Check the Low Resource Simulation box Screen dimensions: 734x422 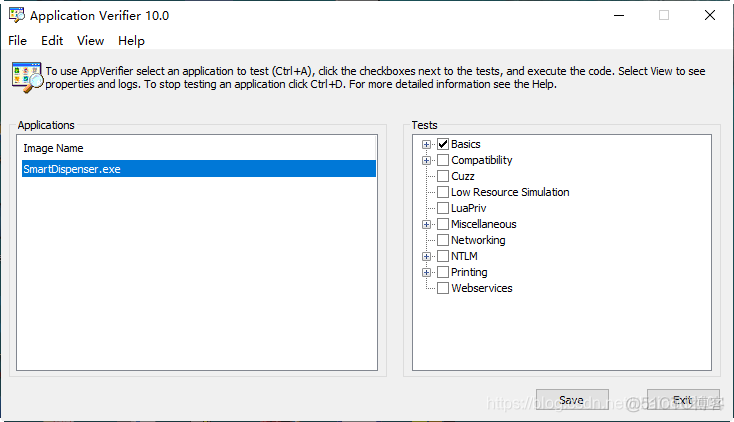pyautogui.click(x=443, y=192)
